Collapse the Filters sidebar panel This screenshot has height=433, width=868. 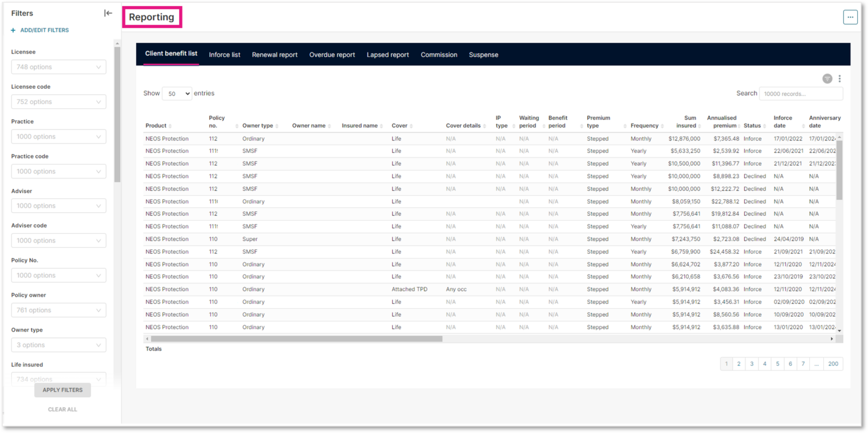coord(107,13)
